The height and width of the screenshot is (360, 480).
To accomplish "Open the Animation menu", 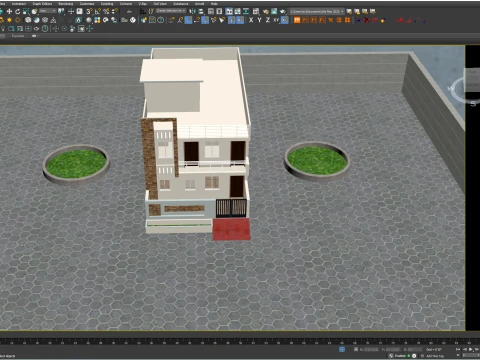I will [x=19, y=4].
